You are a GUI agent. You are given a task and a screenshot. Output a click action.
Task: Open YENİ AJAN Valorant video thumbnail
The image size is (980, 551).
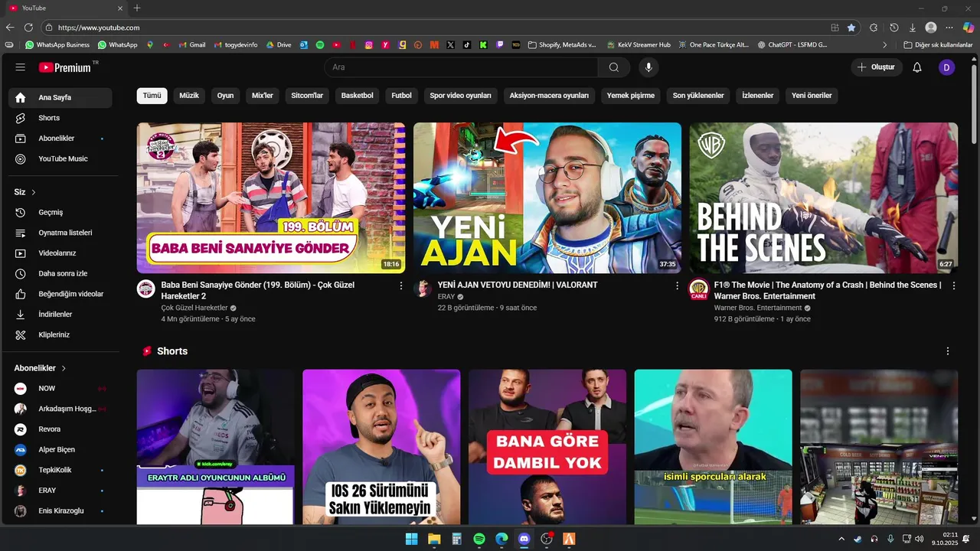click(547, 197)
